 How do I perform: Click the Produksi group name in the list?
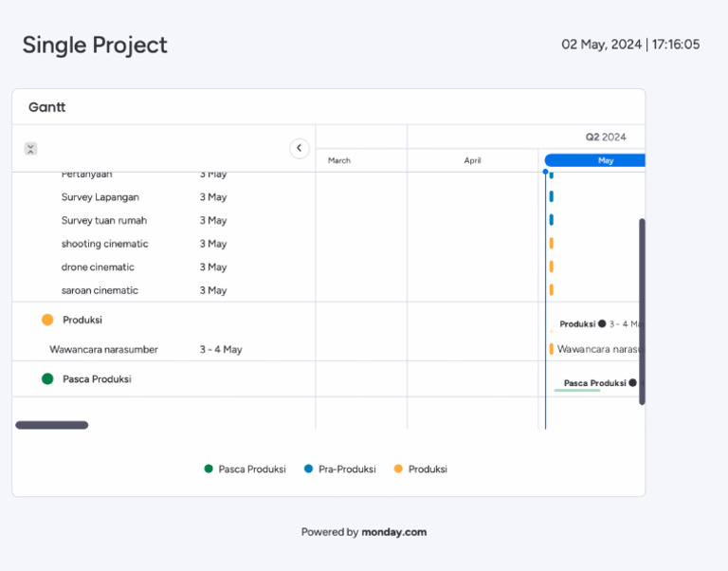(x=82, y=320)
